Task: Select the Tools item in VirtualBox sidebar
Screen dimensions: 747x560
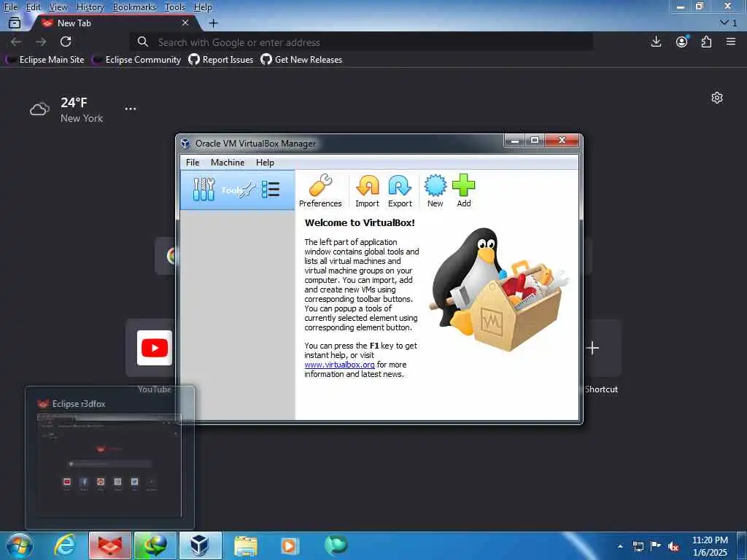Action: [237, 190]
